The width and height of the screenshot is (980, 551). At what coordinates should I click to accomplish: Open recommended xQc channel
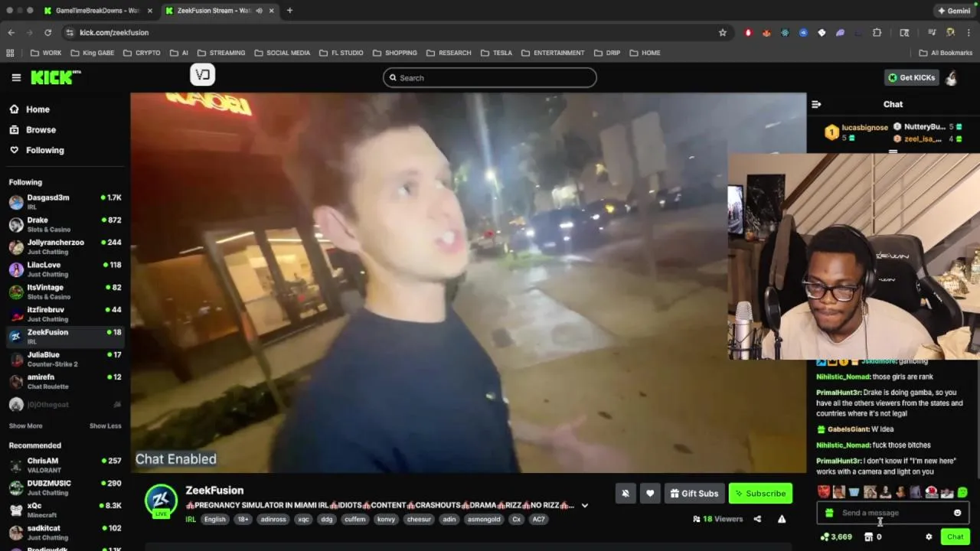(65, 510)
